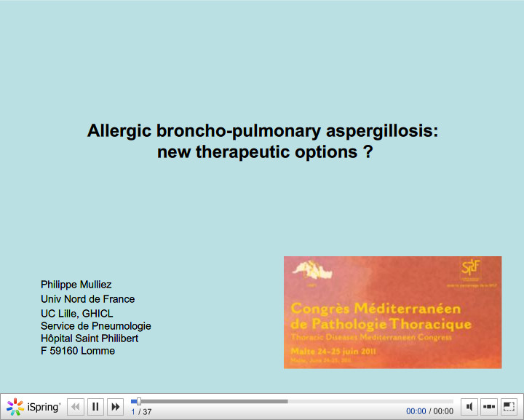Jump to the end of the progress bar
Image resolution: width=524 pixels, height=420 pixels.
451,401
